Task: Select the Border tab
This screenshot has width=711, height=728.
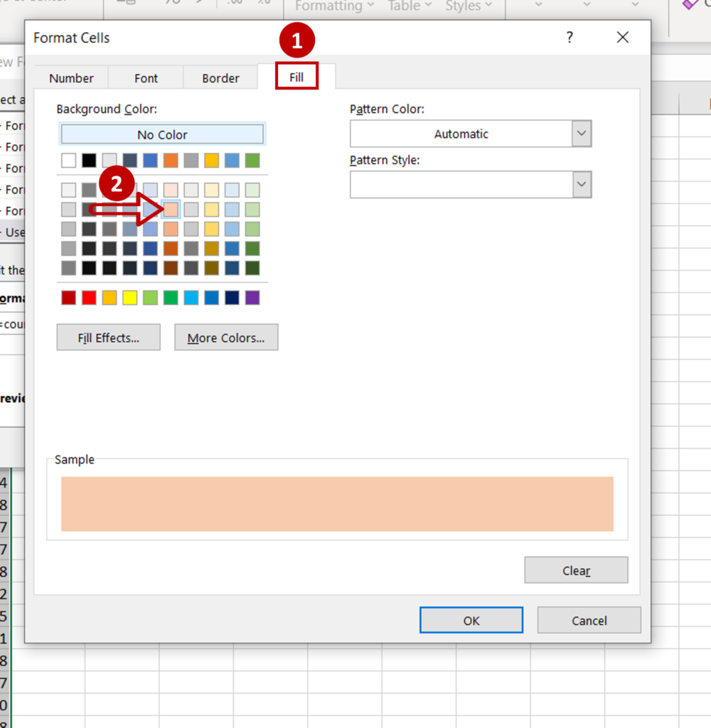Action: pyautogui.click(x=220, y=78)
